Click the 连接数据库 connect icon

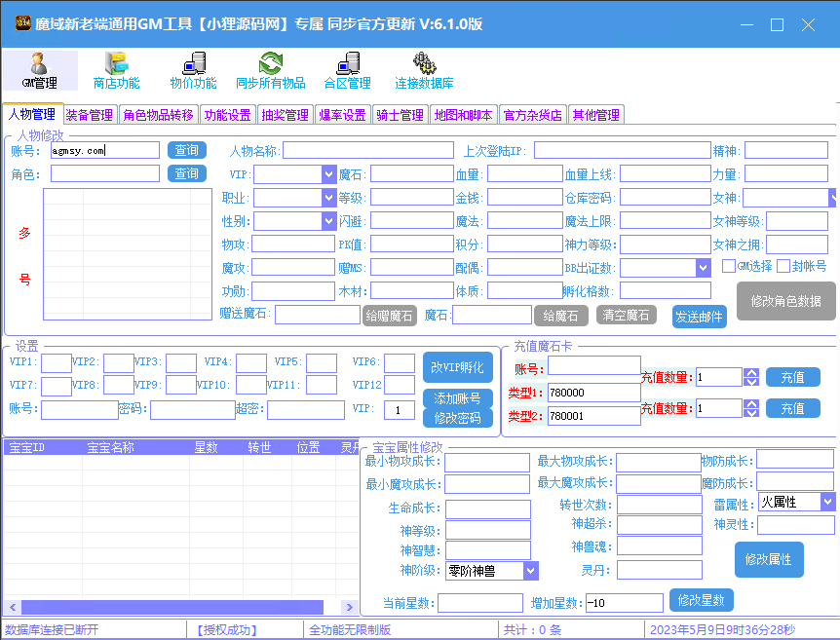[x=424, y=70]
